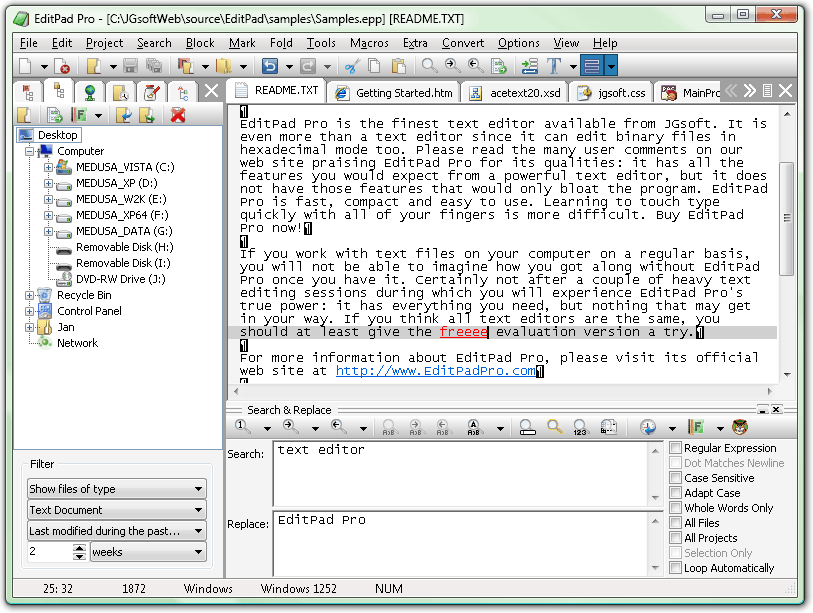Viewport: 813px width, 613px height.
Task: Click the misspelled word 'freeee'
Action: tap(464, 332)
